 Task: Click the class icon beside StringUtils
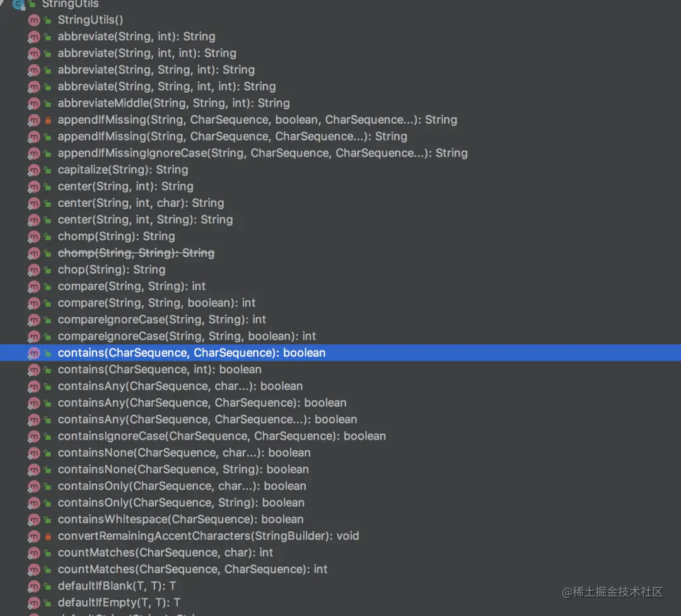click(18, 4)
